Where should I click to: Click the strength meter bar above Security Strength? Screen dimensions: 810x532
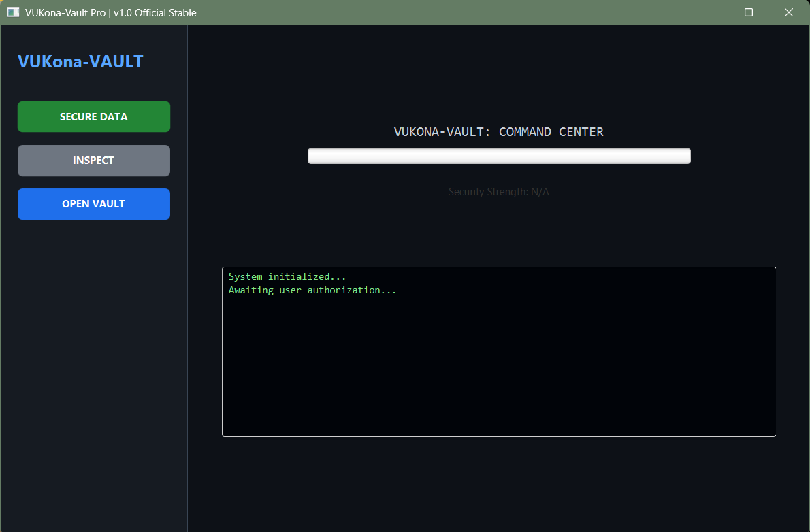(499, 156)
